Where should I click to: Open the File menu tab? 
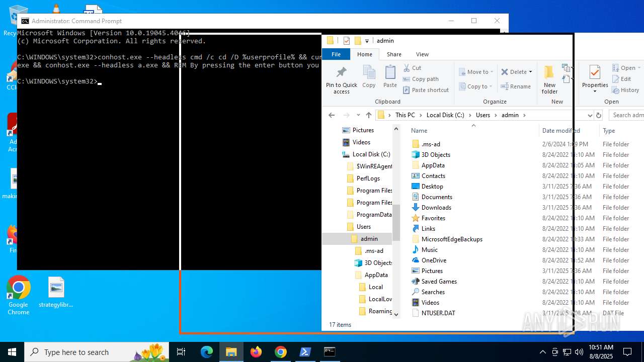coord(336,54)
